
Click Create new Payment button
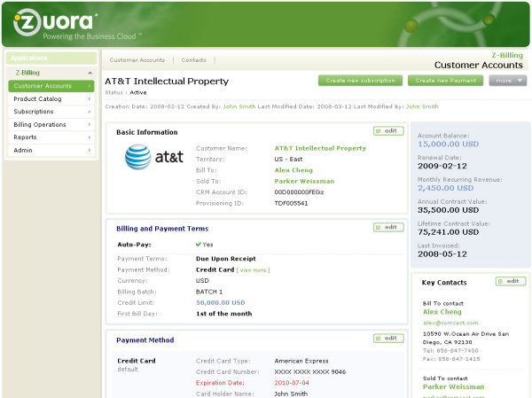click(445, 81)
